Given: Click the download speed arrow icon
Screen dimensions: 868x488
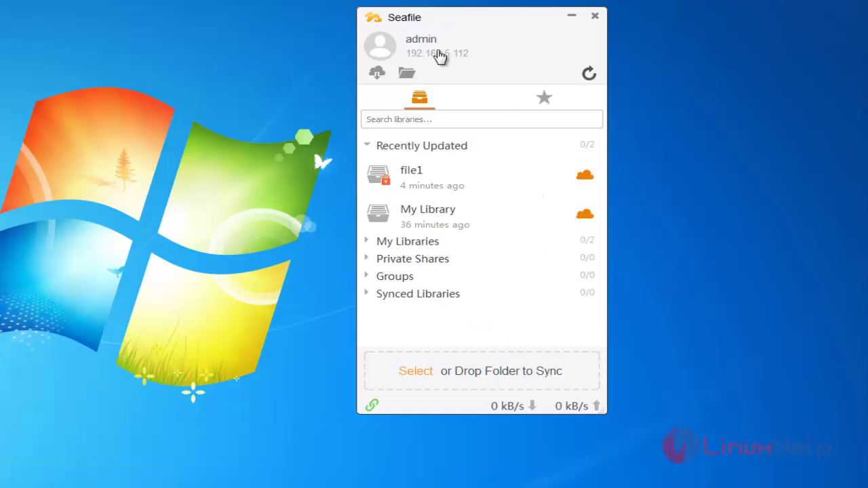Looking at the screenshot, I should (532, 405).
